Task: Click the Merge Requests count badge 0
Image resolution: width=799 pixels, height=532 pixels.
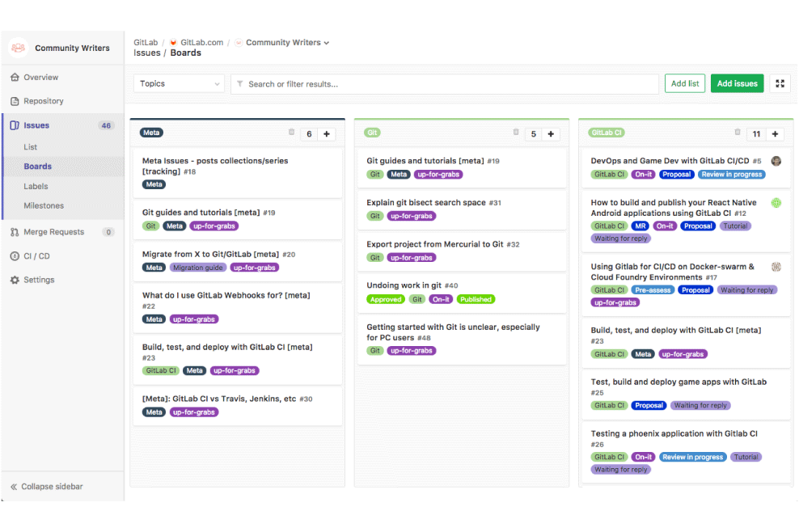Action: 108,232
